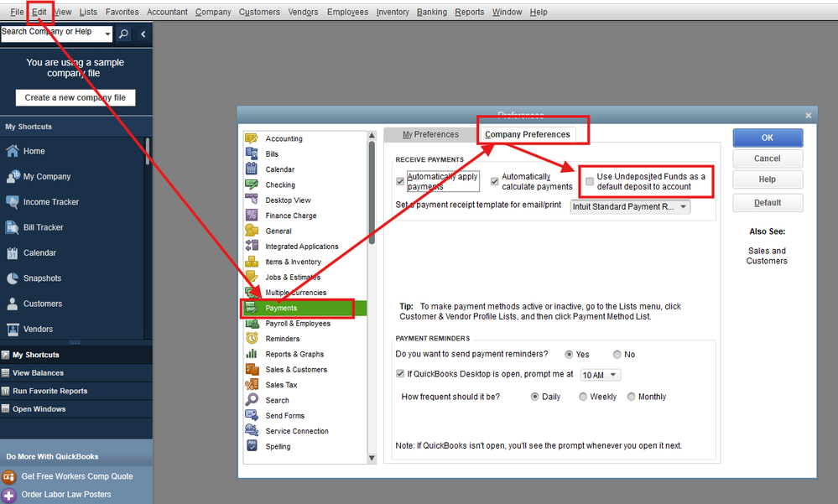Toggle Automatically apply payments checkbox

[400, 181]
